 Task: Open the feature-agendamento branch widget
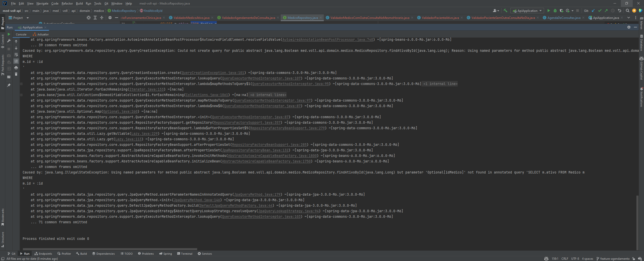point(613,258)
